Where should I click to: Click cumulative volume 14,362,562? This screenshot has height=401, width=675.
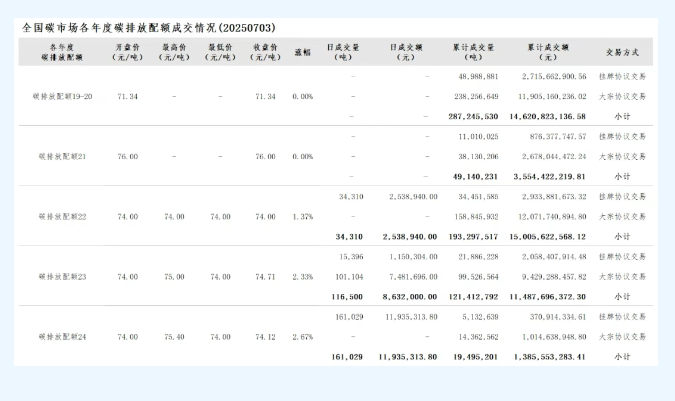coord(478,337)
